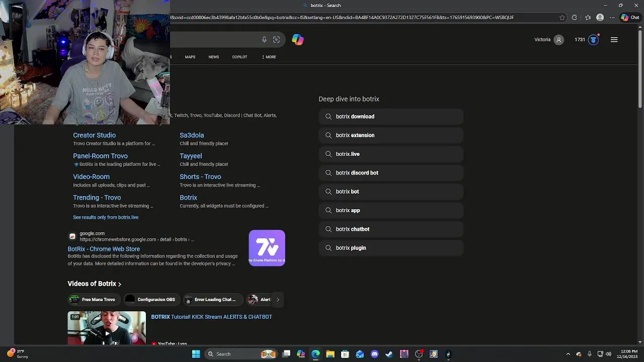Open Trending - Trovo sitelink

[97, 198]
